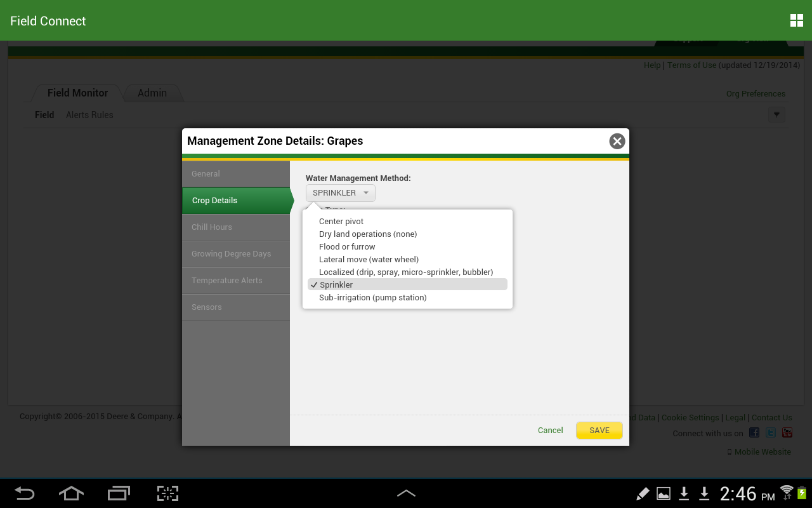This screenshot has height=508, width=812.
Task: Switch to the General section
Action: 236,174
